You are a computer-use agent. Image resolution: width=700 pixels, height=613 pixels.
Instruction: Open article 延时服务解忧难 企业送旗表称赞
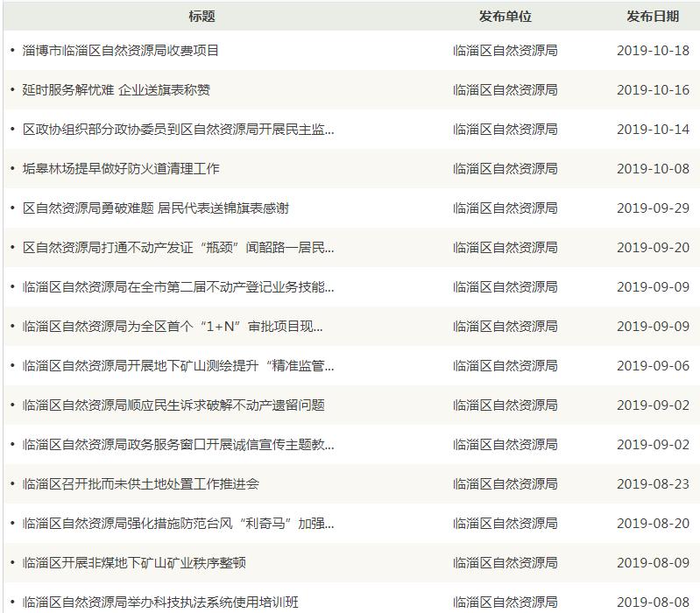click(x=116, y=89)
